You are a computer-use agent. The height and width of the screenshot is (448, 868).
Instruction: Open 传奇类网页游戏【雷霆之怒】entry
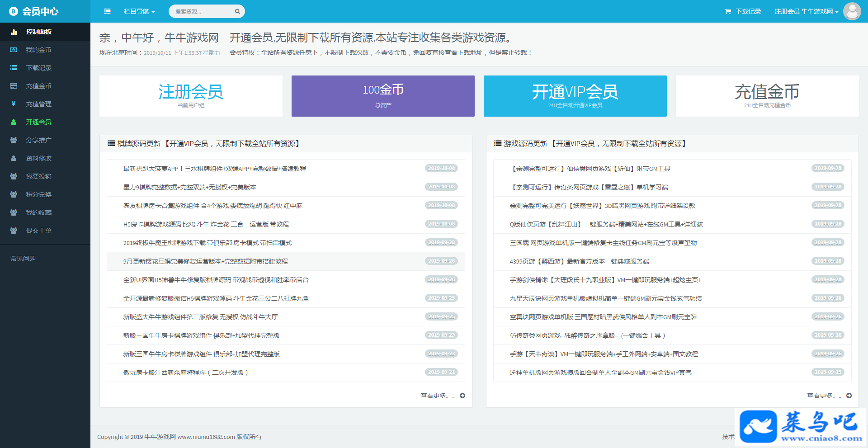[x=589, y=187]
